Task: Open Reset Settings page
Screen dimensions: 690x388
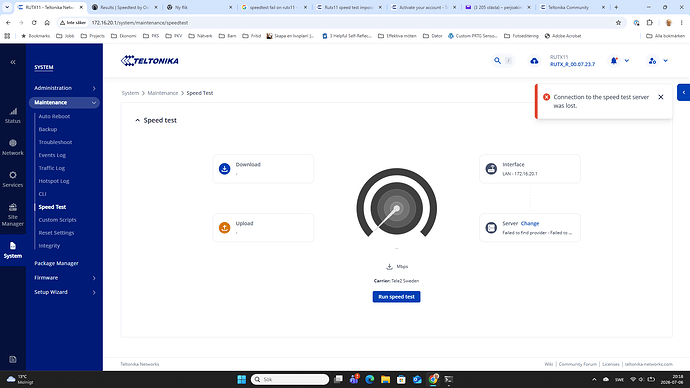Action: [56, 233]
